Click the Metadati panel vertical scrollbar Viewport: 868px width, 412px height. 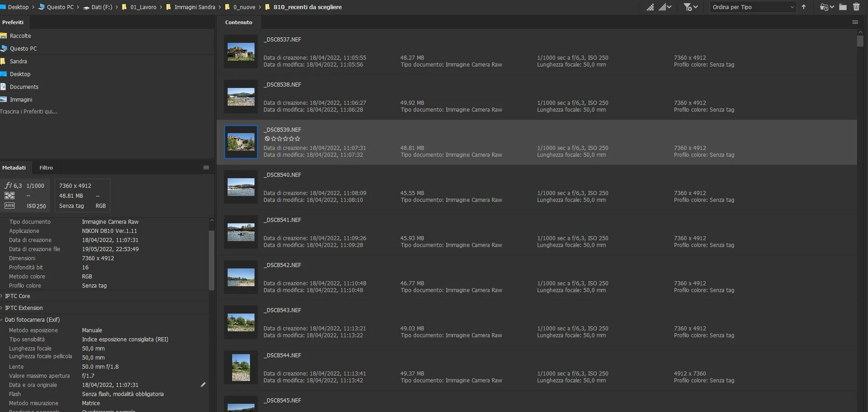pos(212,260)
